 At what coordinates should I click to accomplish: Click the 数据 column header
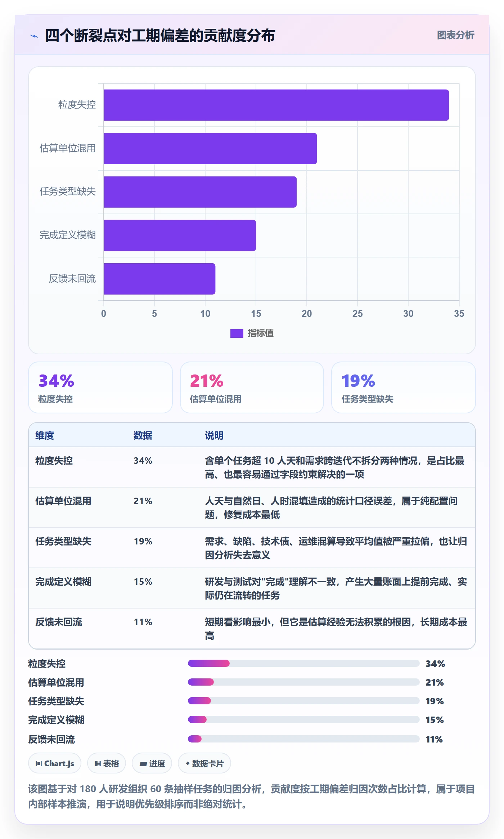(143, 435)
